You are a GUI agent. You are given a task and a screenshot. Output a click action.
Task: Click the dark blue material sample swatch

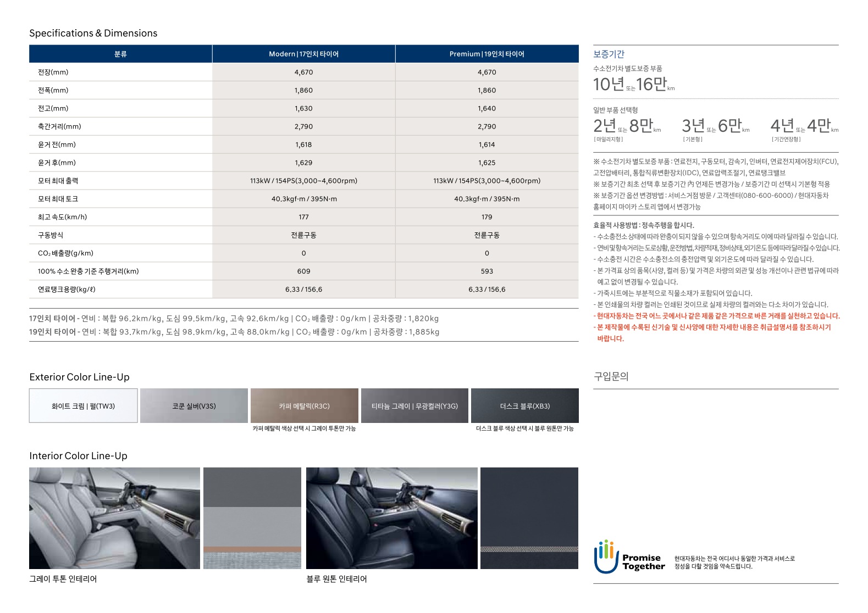[529, 518]
